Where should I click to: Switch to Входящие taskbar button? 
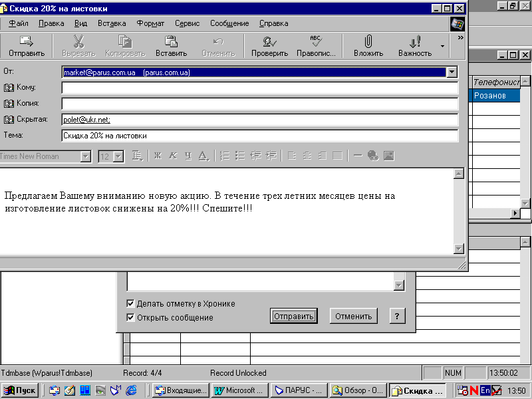pos(181,390)
